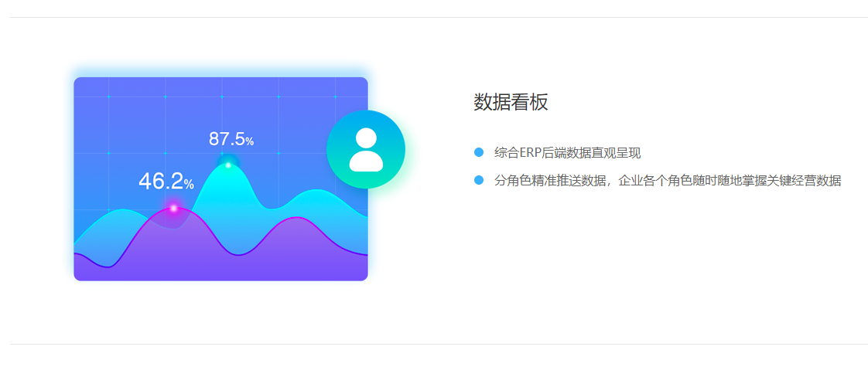868x384 pixels.
Task: Select the glowing magenta data point
Action: point(173,209)
